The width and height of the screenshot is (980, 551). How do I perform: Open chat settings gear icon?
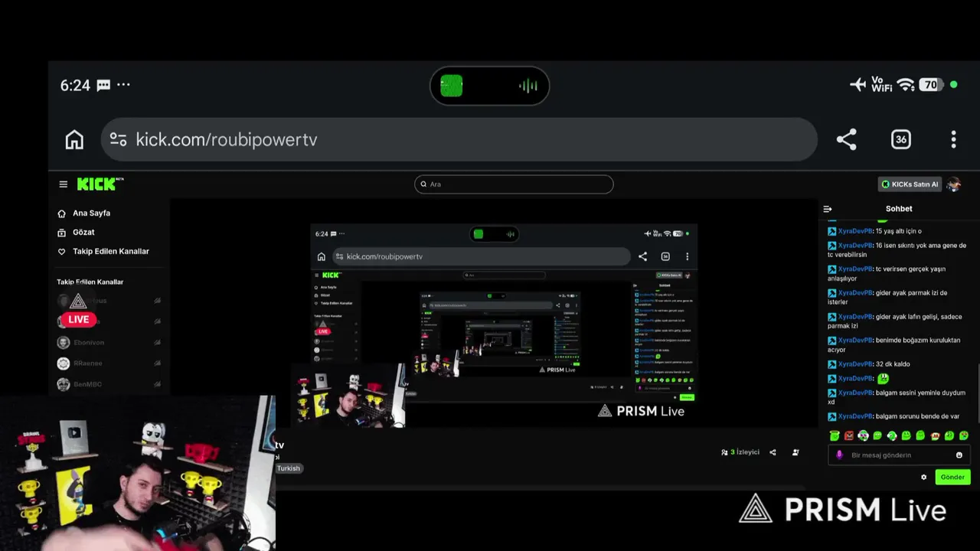click(923, 477)
